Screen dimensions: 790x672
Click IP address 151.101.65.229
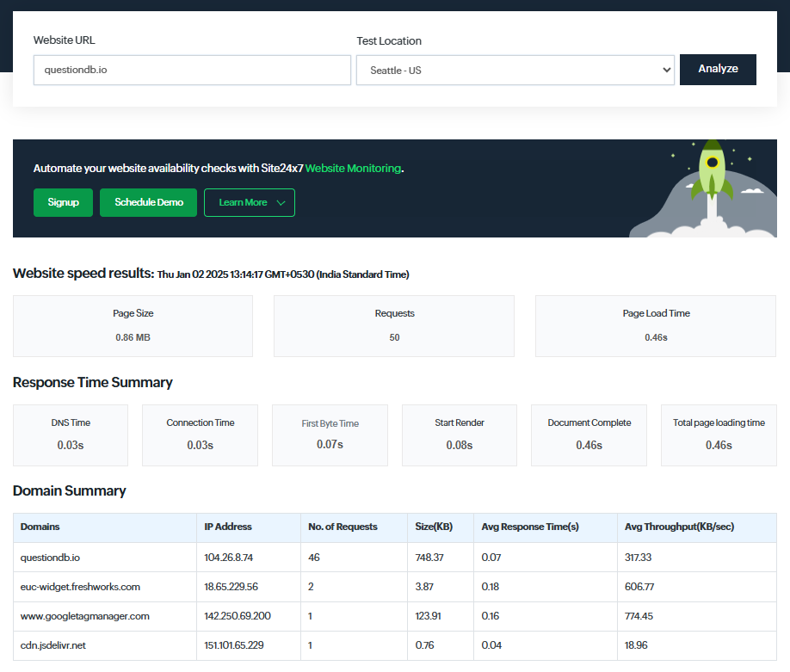[234, 645]
